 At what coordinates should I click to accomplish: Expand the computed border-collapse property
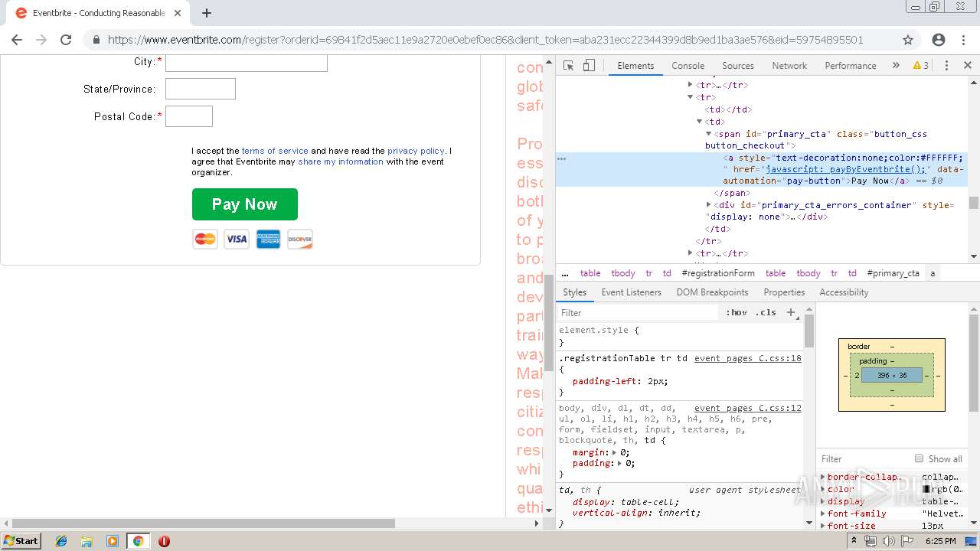coord(823,477)
